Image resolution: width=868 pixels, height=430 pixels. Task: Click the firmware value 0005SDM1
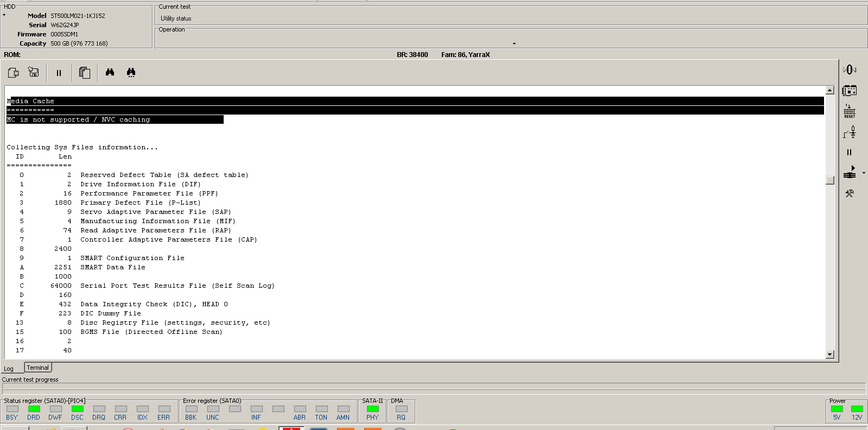[x=64, y=34]
